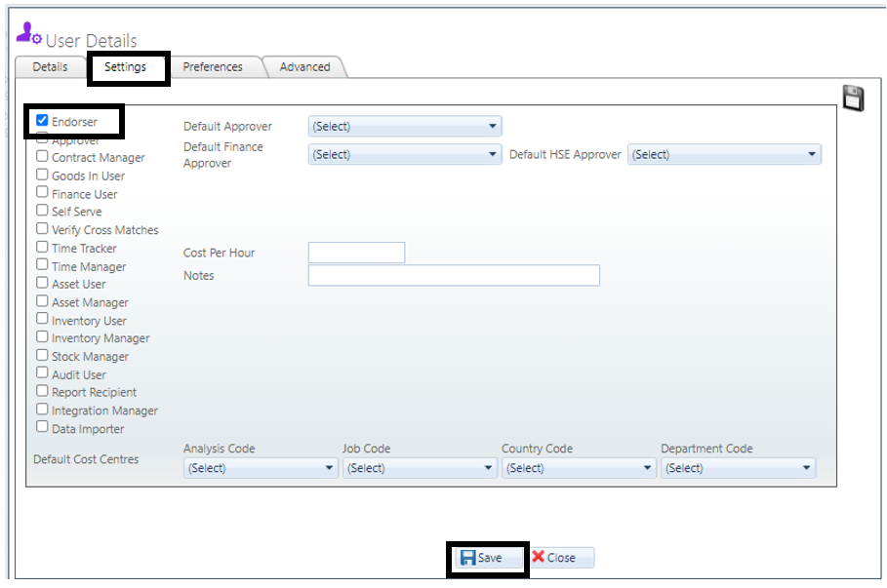
Task: Tick the Contract Manager checkbox
Action: (x=42, y=155)
